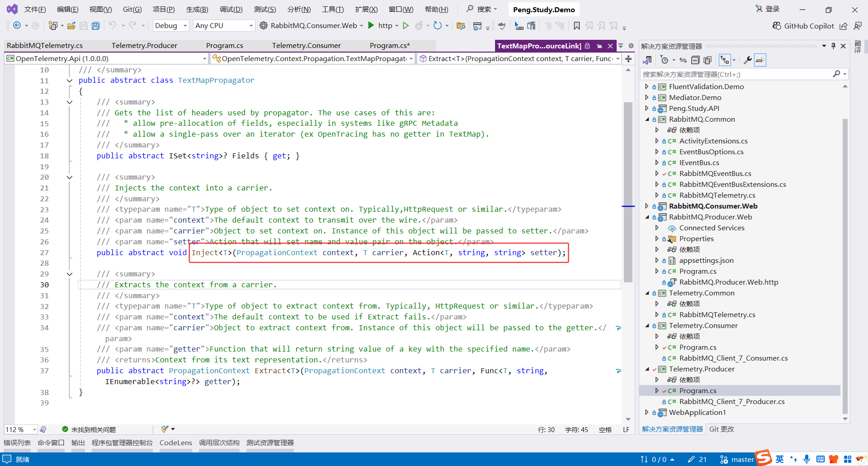Click the pending changes filter clock icon
The image size is (868, 466).
(x=664, y=60)
